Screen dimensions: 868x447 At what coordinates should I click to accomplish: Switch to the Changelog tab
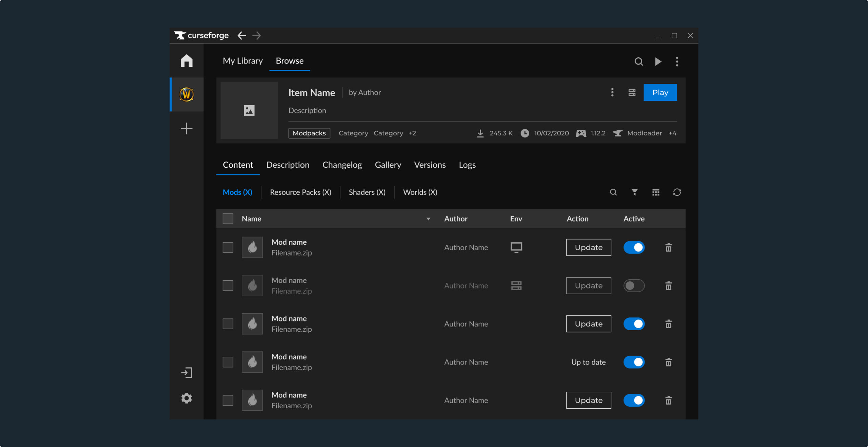(x=342, y=165)
